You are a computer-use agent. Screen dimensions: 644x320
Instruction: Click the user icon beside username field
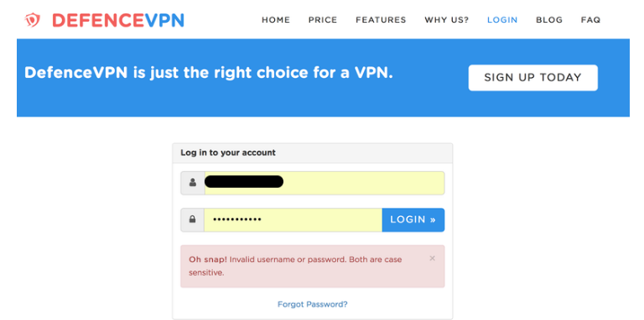coord(193,183)
